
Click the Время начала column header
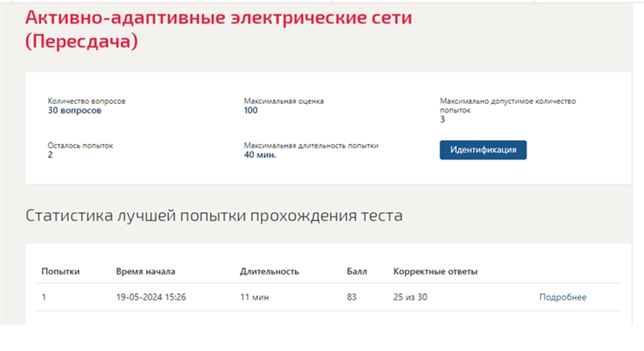pos(146,271)
